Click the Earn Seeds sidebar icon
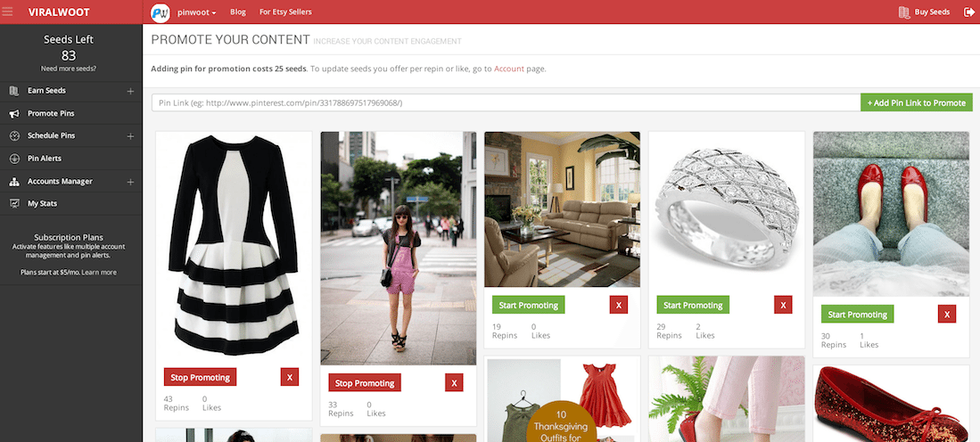The image size is (980, 442). click(14, 91)
